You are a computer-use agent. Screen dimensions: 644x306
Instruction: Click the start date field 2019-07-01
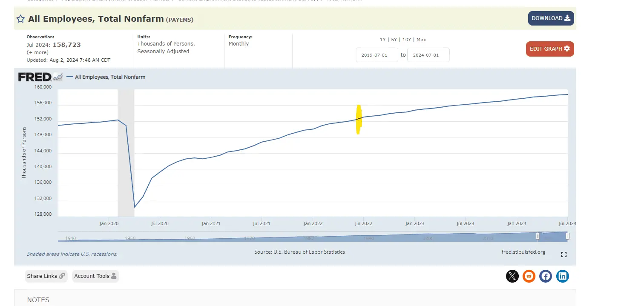point(377,55)
